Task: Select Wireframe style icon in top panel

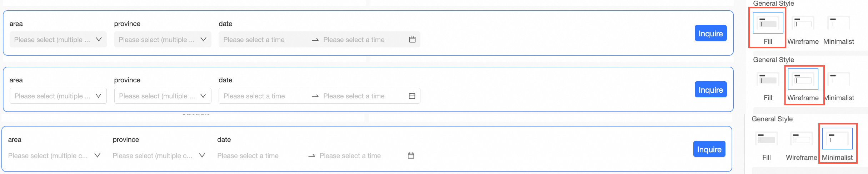Action: coord(803,23)
